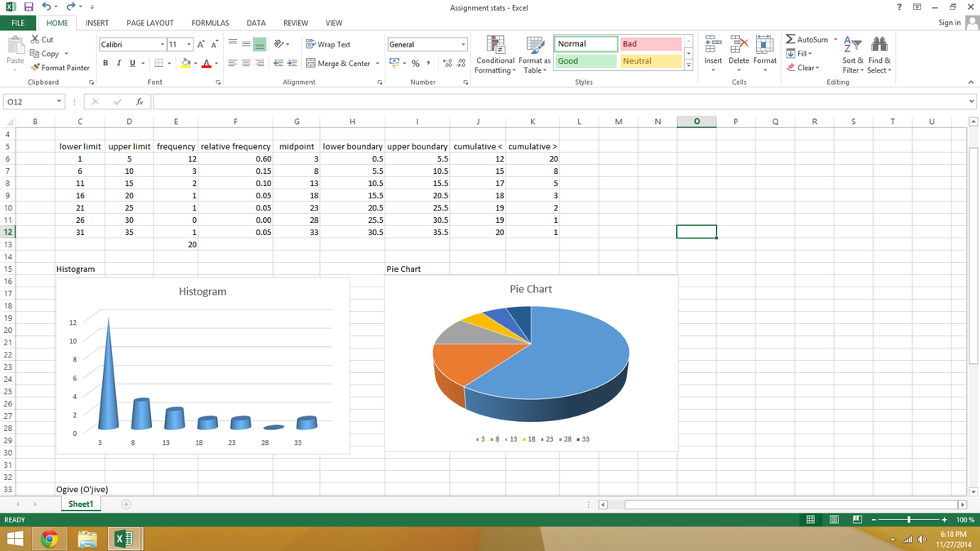980x551 pixels.
Task: Click the Format Painter tool
Action: [x=60, y=68]
